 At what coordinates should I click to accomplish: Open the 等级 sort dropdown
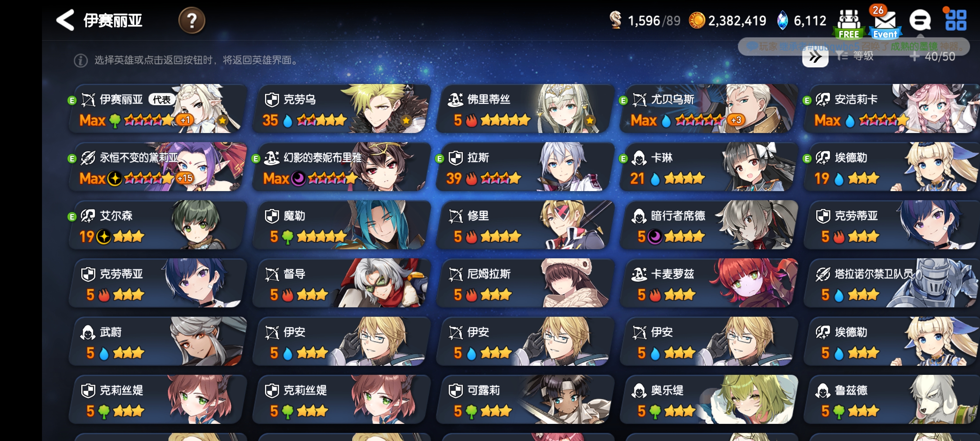(x=855, y=56)
